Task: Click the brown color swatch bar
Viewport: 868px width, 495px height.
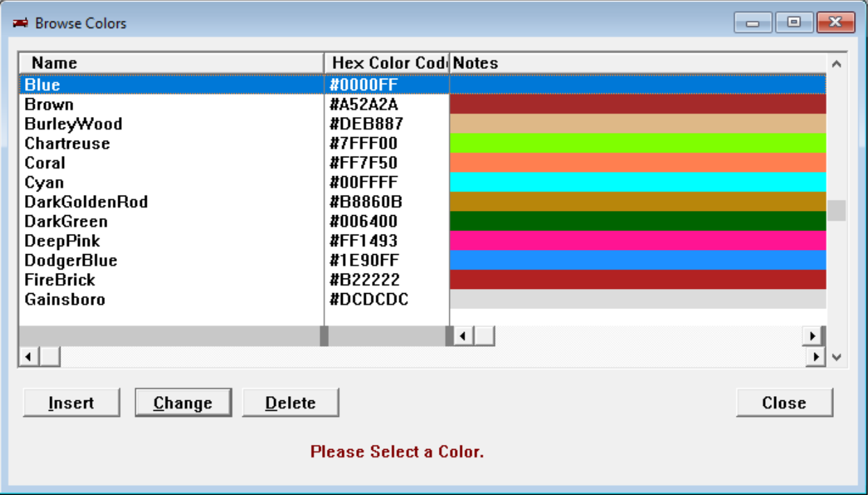Action: pyautogui.click(x=638, y=104)
